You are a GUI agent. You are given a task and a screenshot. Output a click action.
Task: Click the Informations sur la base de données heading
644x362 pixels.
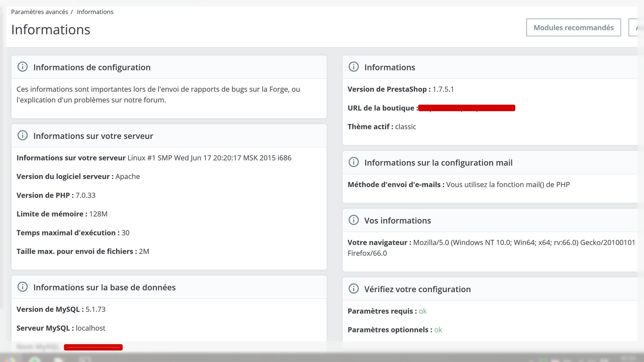[104, 287]
